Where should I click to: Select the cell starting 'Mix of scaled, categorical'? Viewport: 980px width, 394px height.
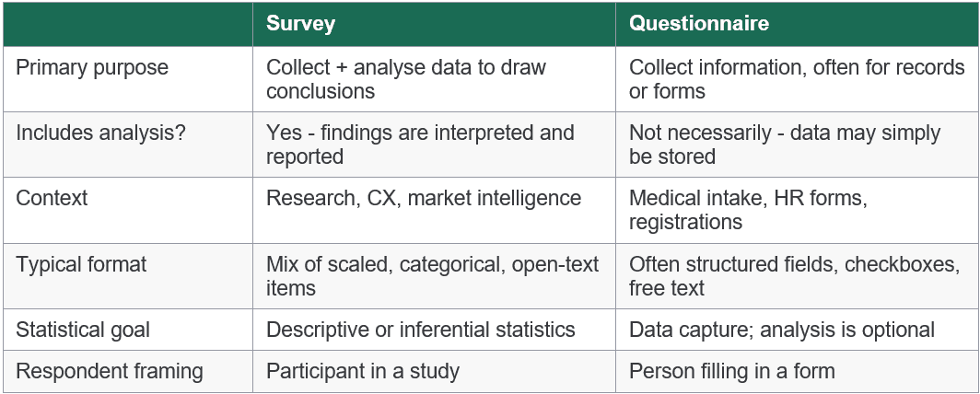432,276
